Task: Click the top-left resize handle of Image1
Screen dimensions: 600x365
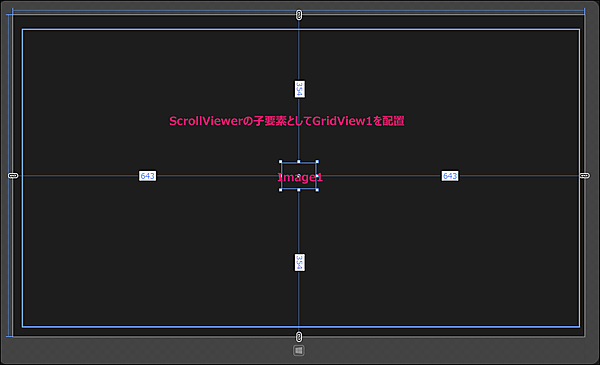Action: click(281, 162)
